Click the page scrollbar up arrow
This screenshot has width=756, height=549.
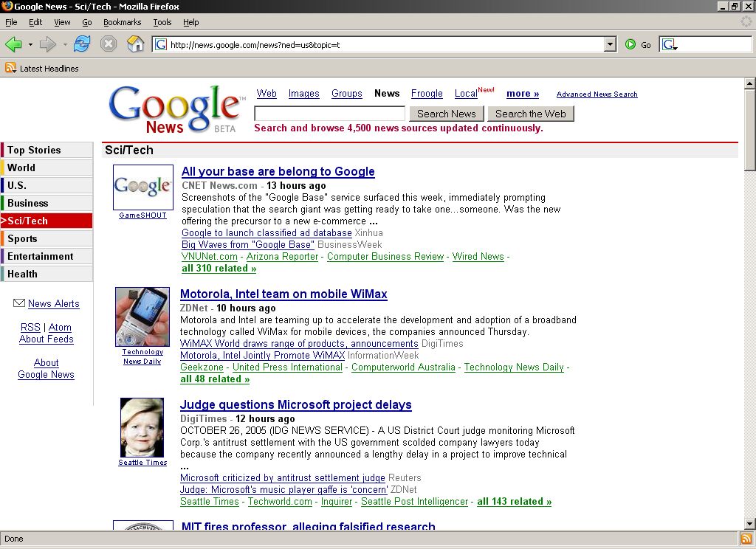pos(750,83)
